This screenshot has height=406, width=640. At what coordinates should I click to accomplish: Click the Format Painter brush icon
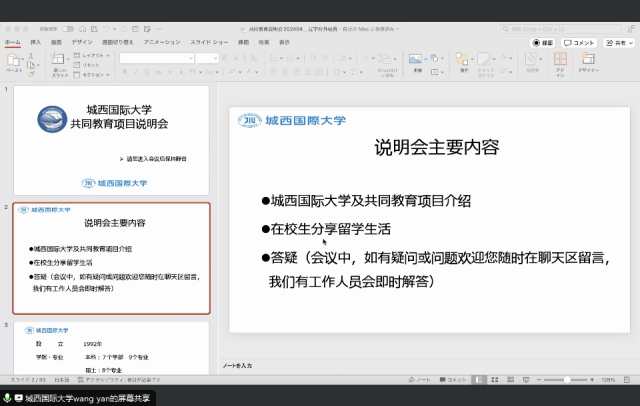(31, 74)
